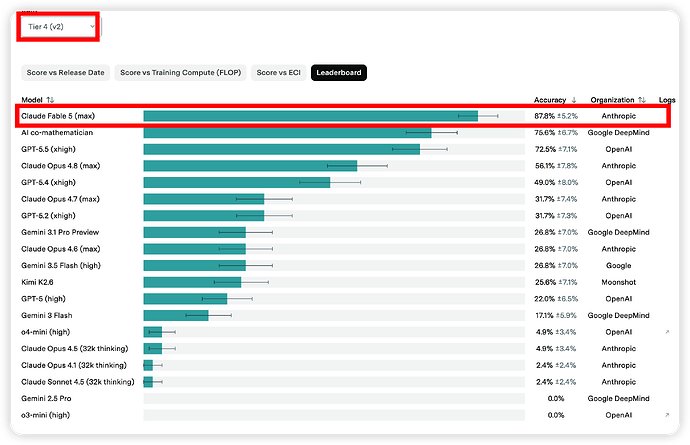
Task: Click the AI co-mathematician accuracy bar
Action: (x=287, y=133)
